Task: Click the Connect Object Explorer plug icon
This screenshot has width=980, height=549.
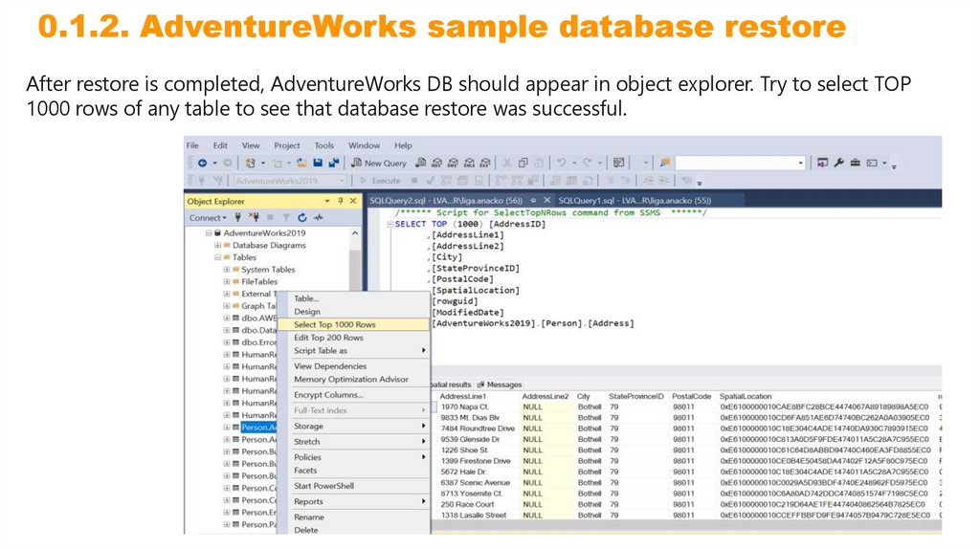Action: click(x=238, y=217)
